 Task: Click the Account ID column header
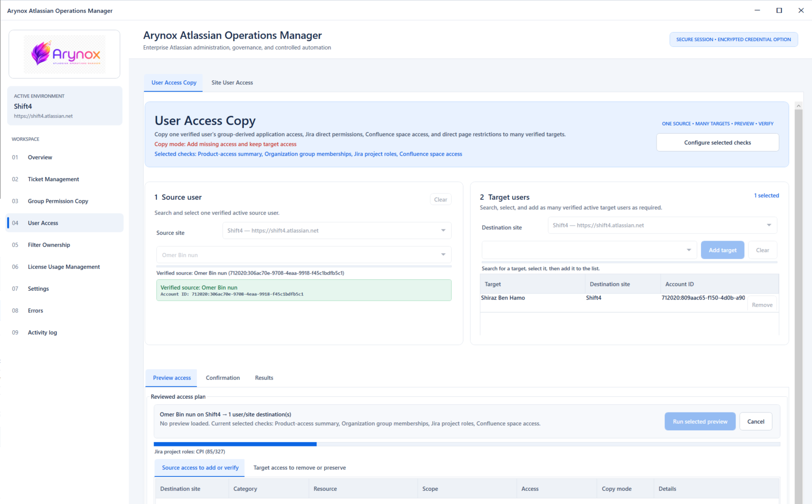click(x=719, y=284)
